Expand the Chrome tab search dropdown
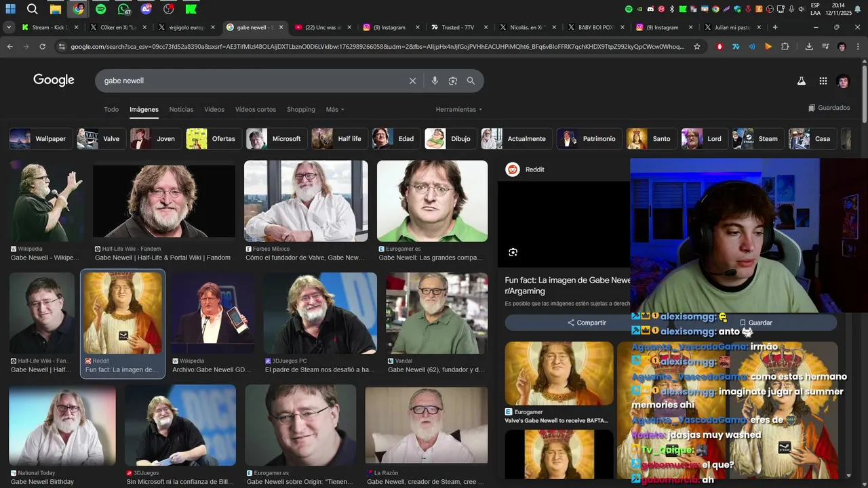The image size is (868, 488). [x=8, y=27]
